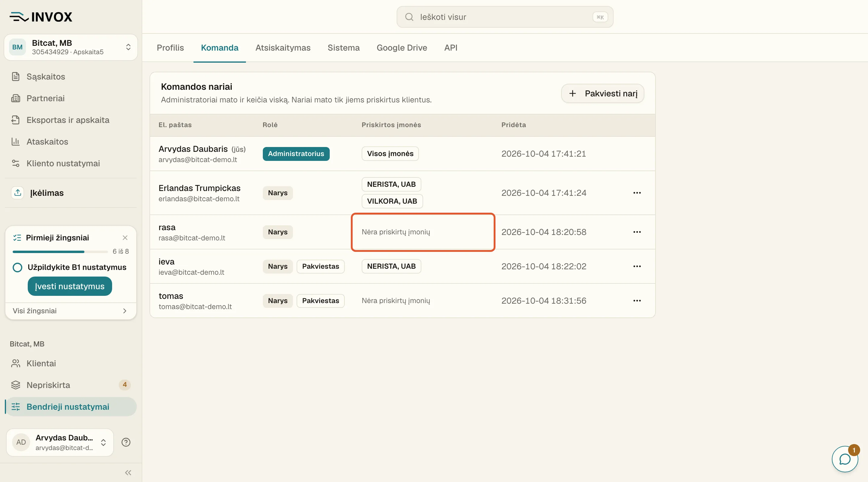Select Bendrieji nustatymai in the sidebar
The height and width of the screenshot is (482, 868).
click(71, 407)
